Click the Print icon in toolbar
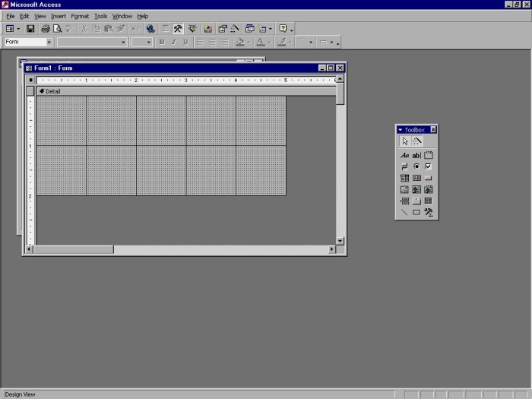Image resolution: width=532 pixels, height=399 pixels. tap(46, 29)
